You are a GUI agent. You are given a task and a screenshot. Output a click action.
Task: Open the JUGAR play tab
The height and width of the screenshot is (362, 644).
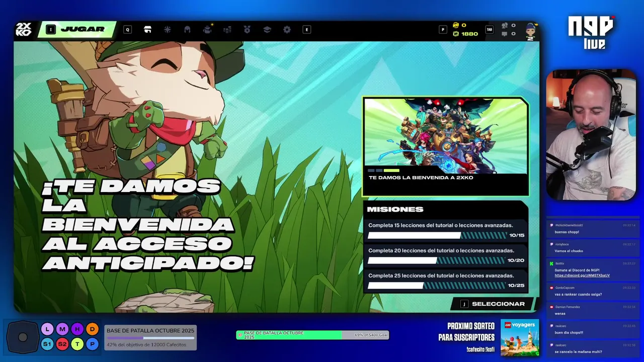(x=77, y=29)
